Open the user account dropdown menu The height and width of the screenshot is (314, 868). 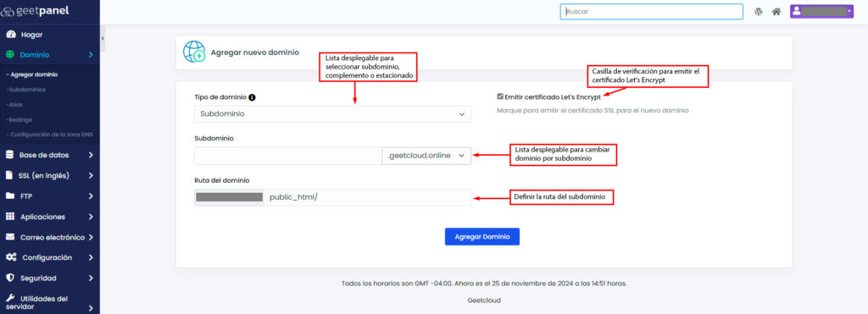pos(821,11)
